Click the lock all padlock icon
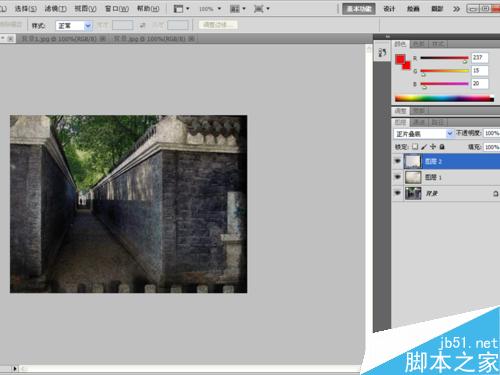The image size is (500, 375). (442, 146)
